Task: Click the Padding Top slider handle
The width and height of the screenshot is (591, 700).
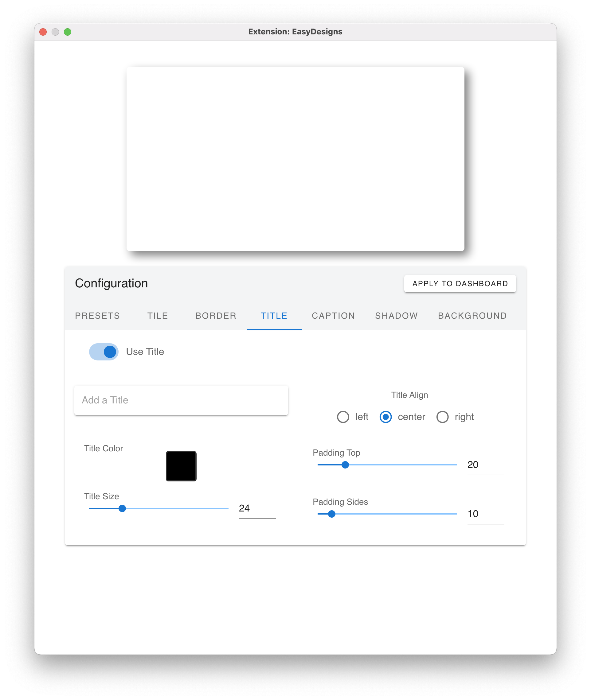Action: click(345, 465)
